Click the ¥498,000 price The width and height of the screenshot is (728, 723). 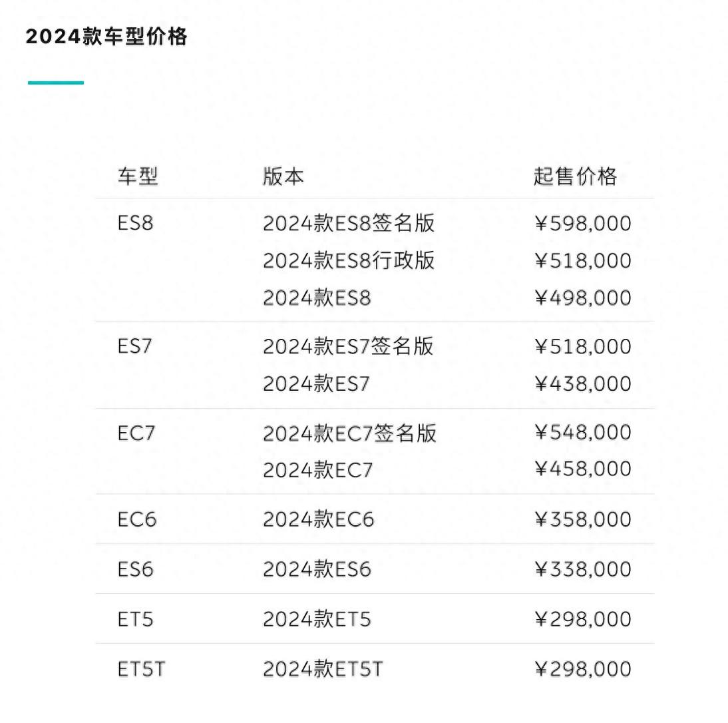click(x=583, y=298)
